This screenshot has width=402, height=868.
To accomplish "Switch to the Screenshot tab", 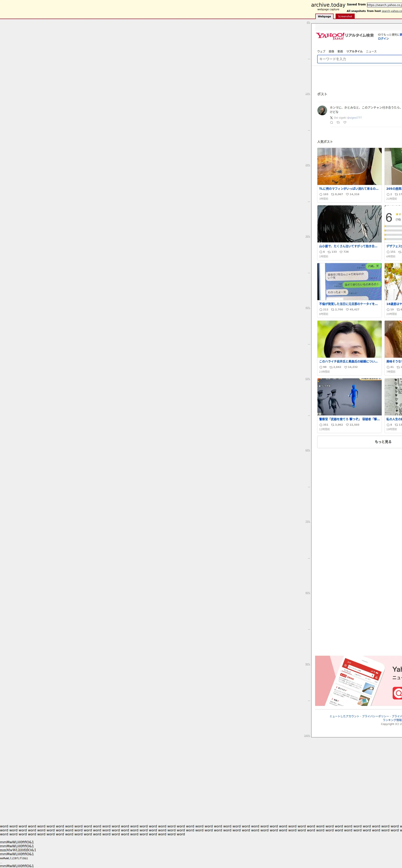I will pyautogui.click(x=345, y=17).
